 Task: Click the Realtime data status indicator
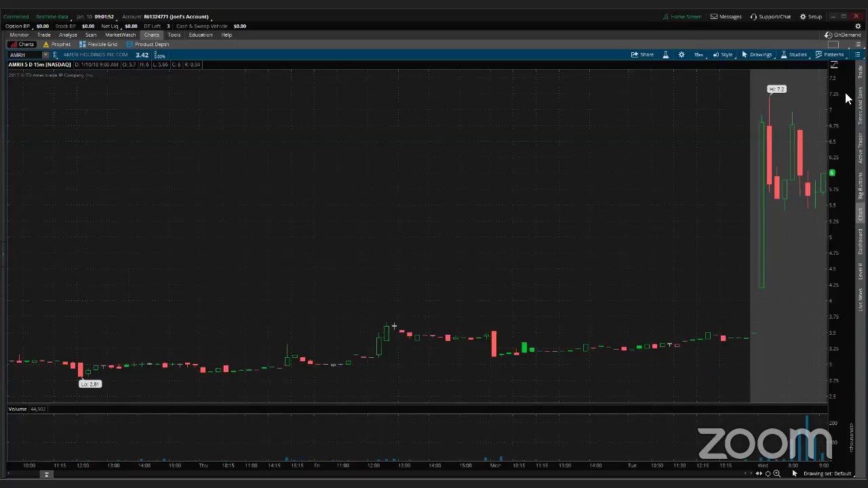click(x=52, y=16)
